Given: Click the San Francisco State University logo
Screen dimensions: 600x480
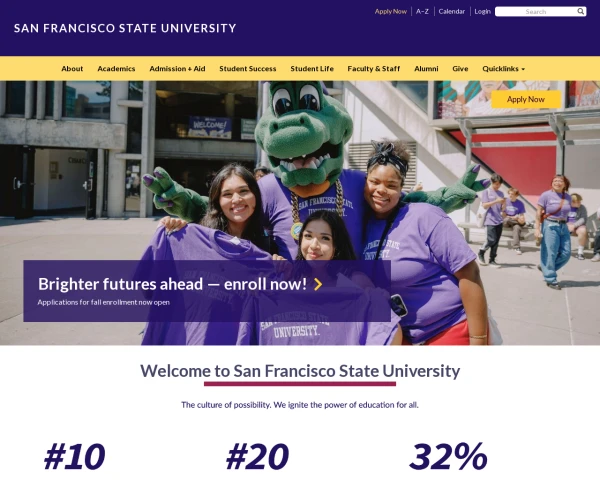Looking at the screenshot, I should coord(125,28).
